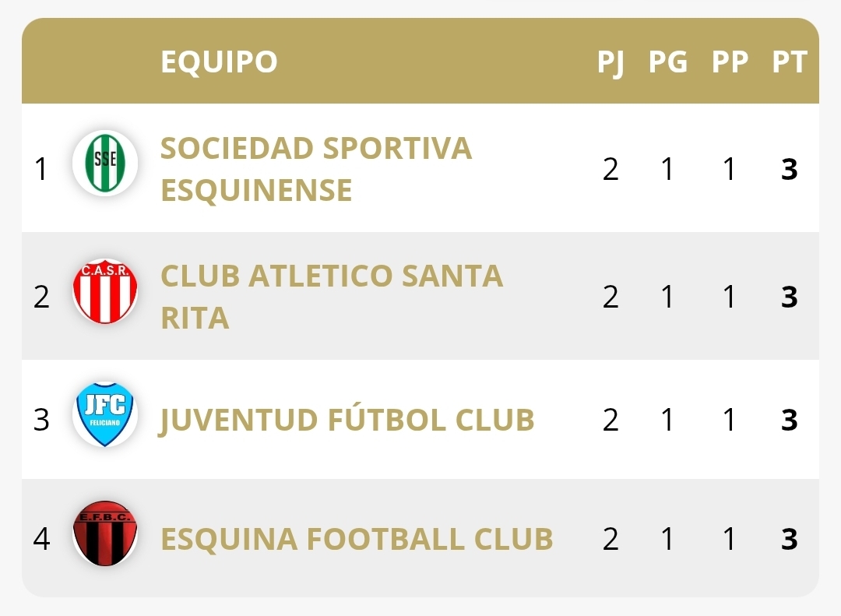Click Juventud Fútbol Club's matches played value
The image size is (841, 616).
point(611,420)
